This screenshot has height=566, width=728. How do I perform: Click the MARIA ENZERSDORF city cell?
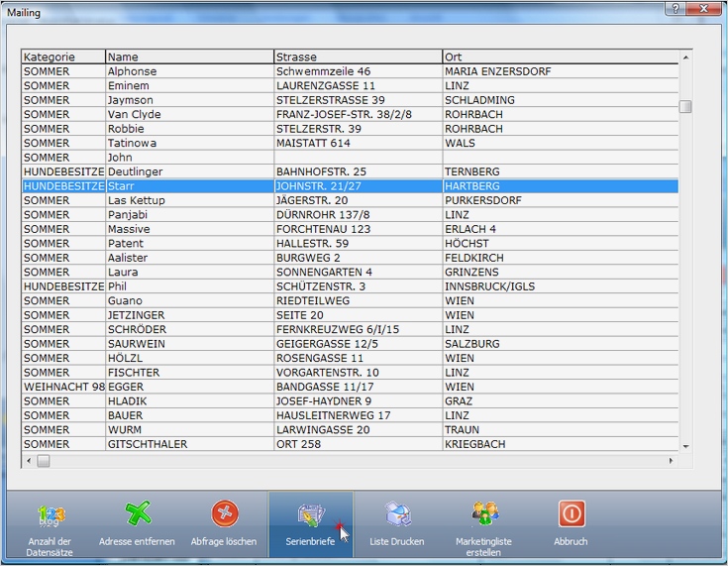pyautogui.click(x=561, y=71)
